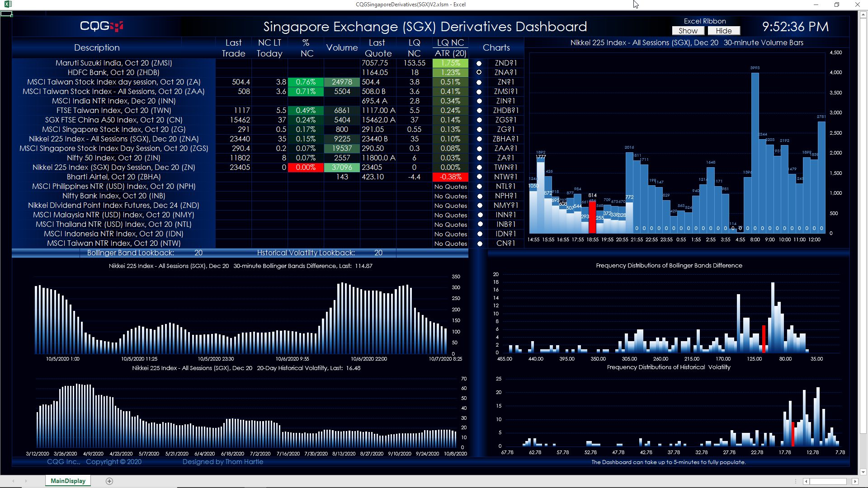The width and height of the screenshot is (868, 488).
Task: Show the Excel Ribbon
Action: pos(688,31)
